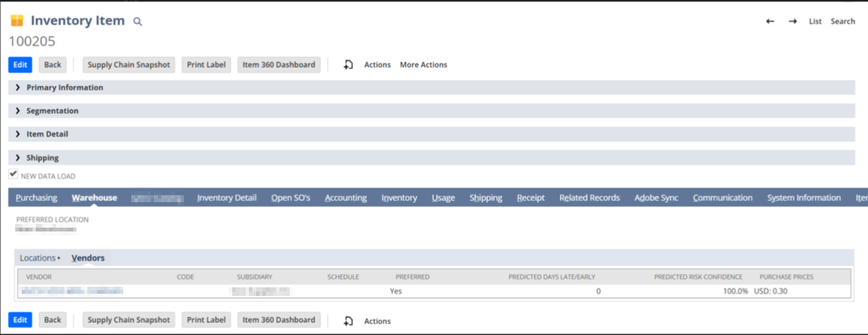
Task: Switch to the Purchasing tab
Action: point(36,198)
